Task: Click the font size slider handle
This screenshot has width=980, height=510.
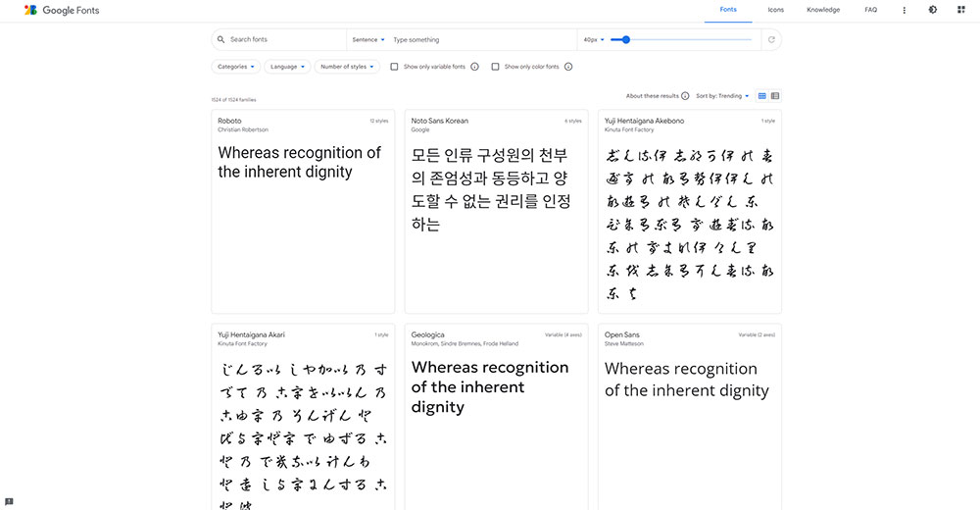Action: [x=625, y=39]
